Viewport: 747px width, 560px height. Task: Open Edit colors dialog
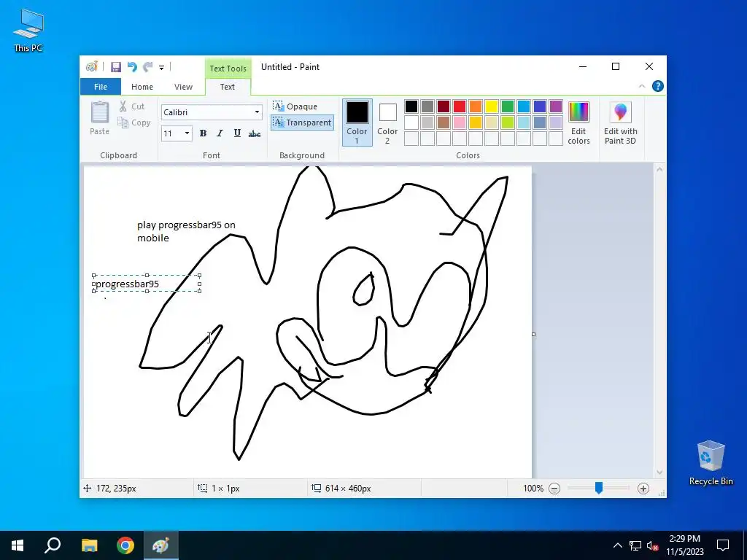pos(578,122)
